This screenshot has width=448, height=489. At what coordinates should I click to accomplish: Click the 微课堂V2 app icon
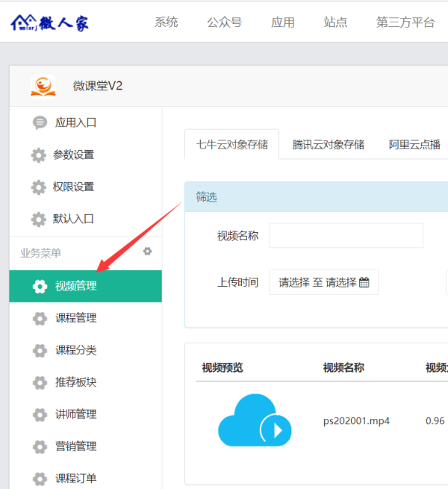[43, 86]
